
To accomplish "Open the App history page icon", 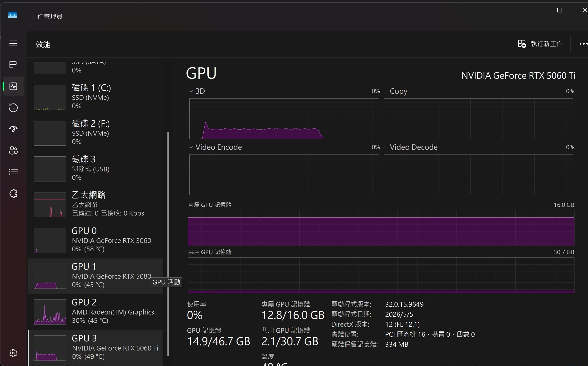I will pyautogui.click(x=13, y=108).
